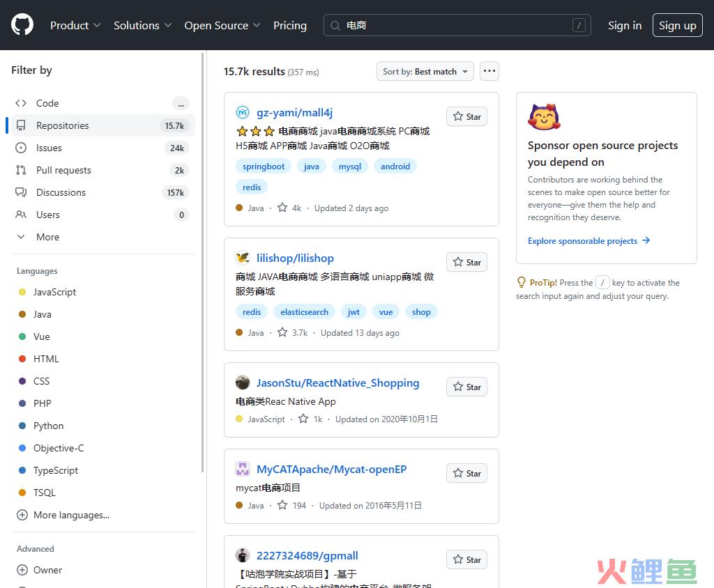Star the gz-yami/mall4j repository
Viewport: 714px width, 588px height.
coord(466,117)
